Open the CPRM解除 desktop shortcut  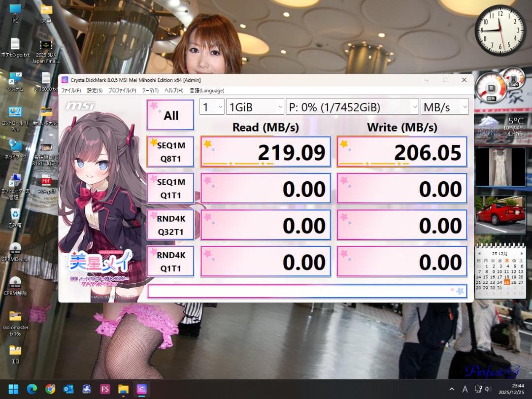(x=15, y=281)
